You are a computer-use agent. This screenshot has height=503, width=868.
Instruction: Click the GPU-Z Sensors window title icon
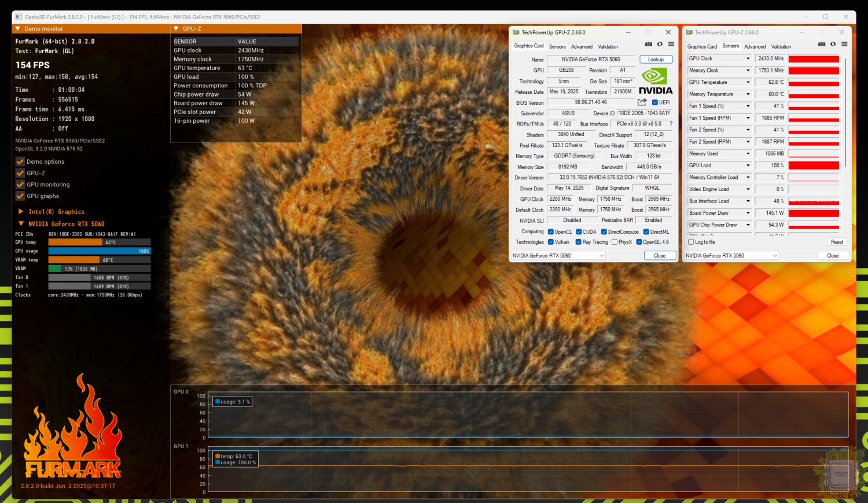click(x=689, y=32)
